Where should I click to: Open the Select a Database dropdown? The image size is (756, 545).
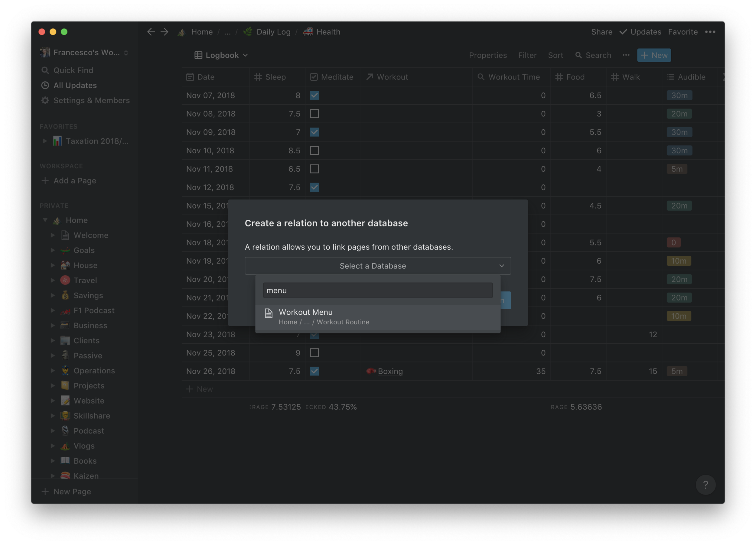[378, 266]
